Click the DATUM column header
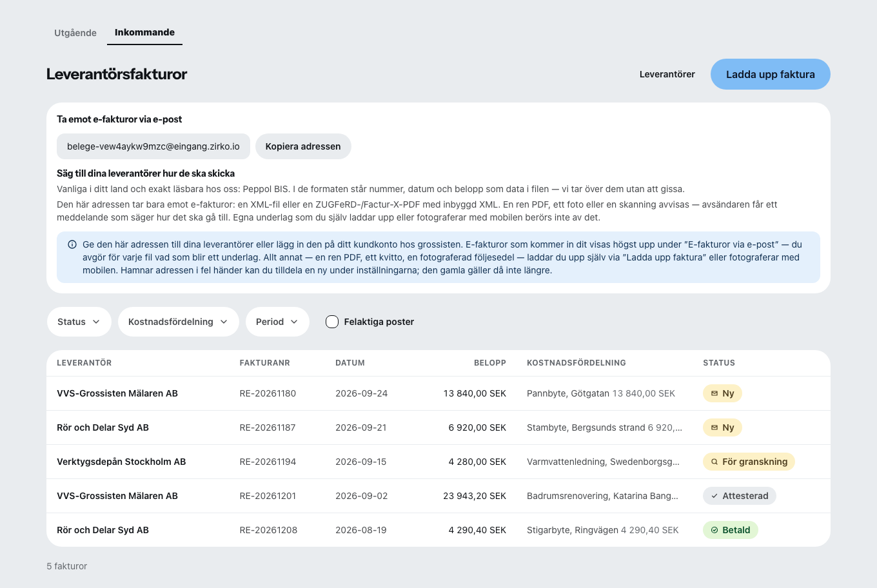Screen dimensions: 877x588 (x=350, y=363)
